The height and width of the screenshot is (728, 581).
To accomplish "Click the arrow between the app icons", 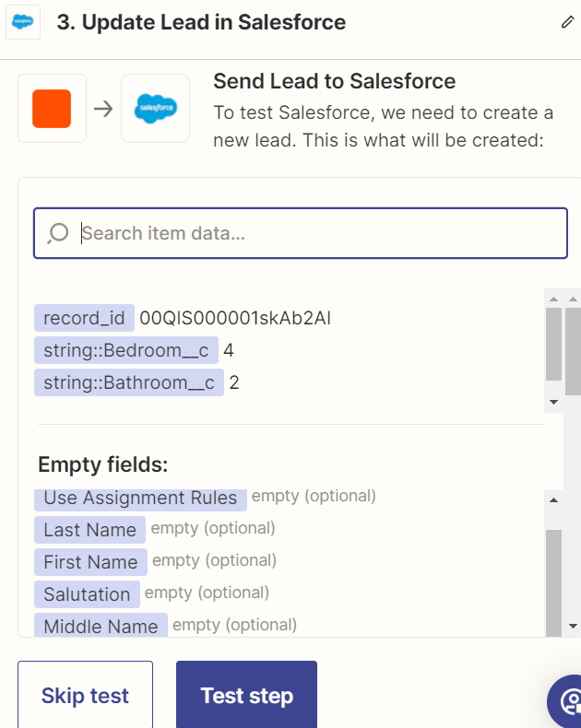I will click(x=103, y=109).
